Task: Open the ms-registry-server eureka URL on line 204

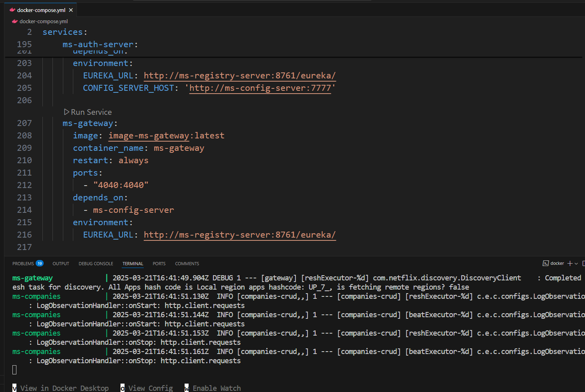Action: [x=239, y=76]
